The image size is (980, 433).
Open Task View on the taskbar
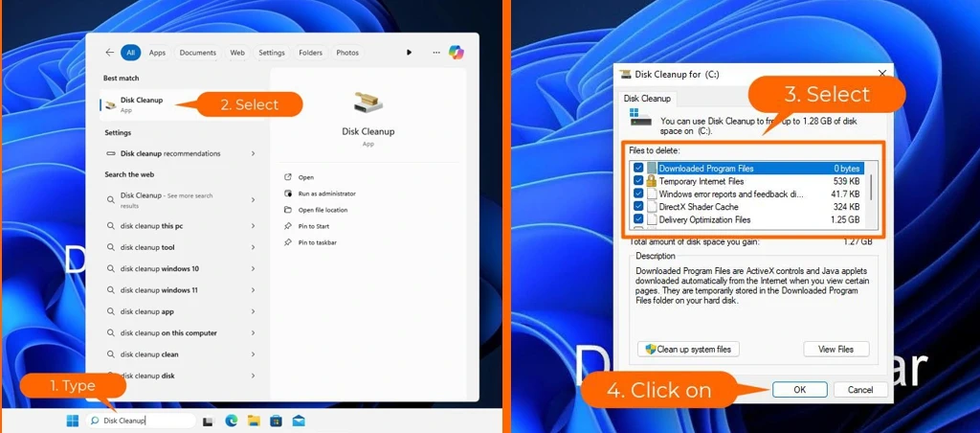[208, 422]
